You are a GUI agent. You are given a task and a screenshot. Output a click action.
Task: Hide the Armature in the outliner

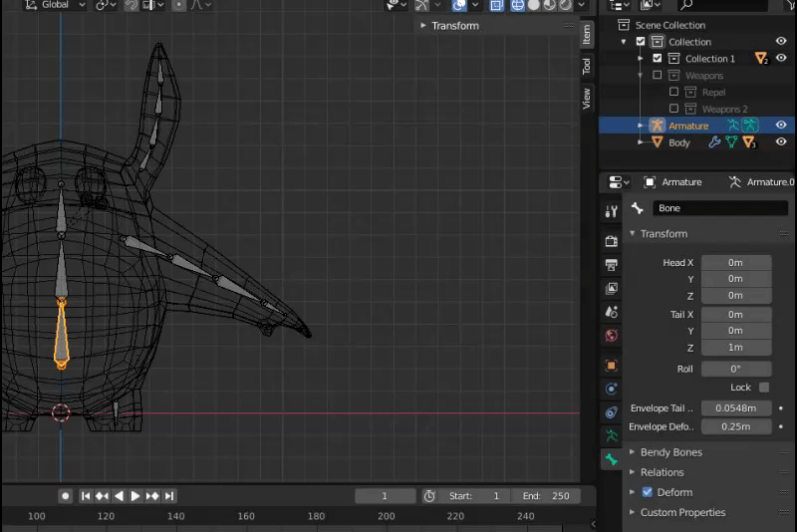[x=781, y=126]
